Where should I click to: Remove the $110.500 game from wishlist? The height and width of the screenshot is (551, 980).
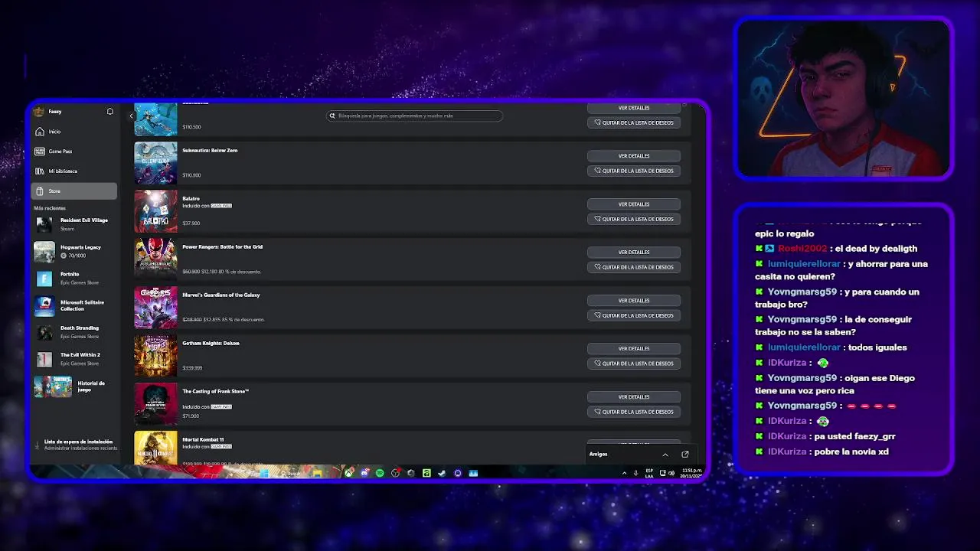(x=634, y=122)
